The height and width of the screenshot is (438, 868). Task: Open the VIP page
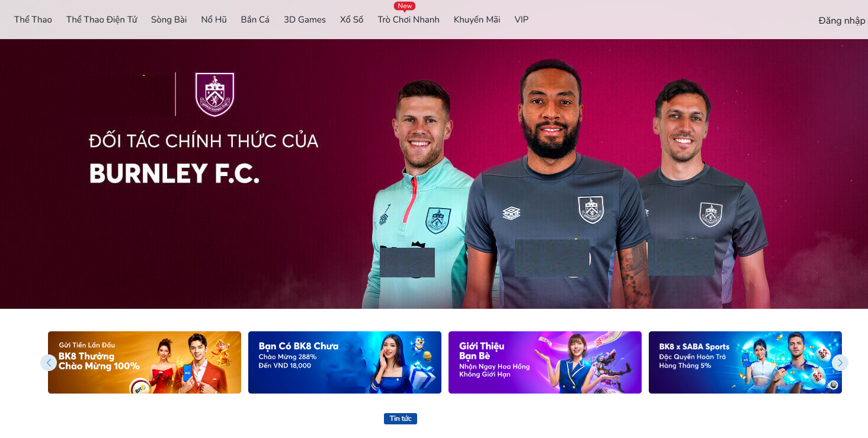(x=521, y=20)
